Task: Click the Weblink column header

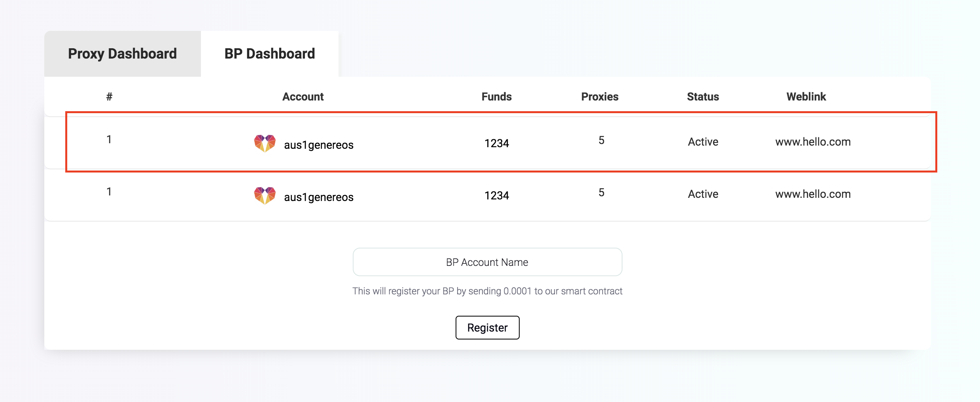Action: pyautogui.click(x=806, y=97)
